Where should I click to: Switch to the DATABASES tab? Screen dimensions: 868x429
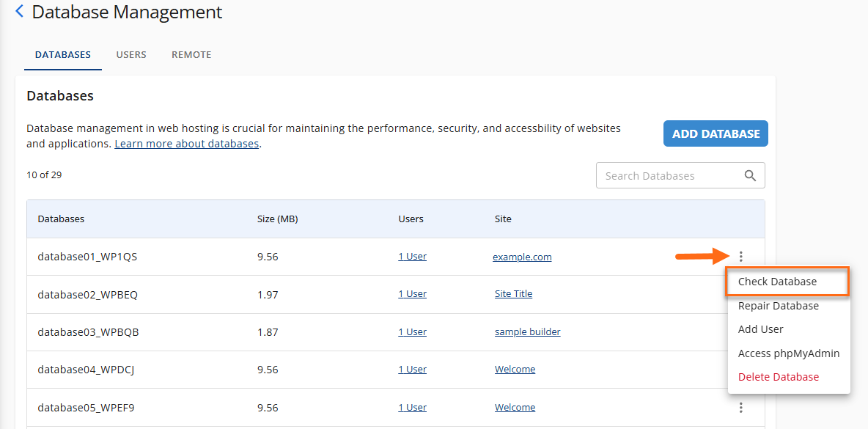(63, 55)
